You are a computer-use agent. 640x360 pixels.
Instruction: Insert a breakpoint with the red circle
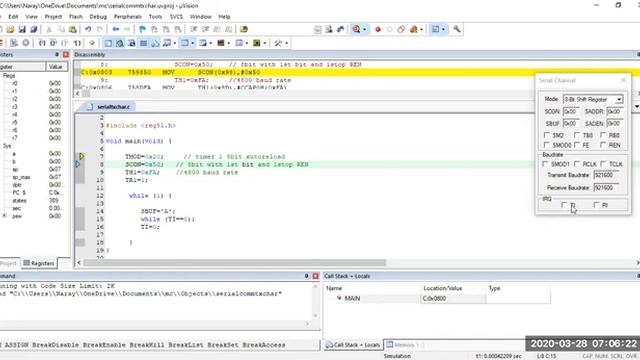tap(378, 29)
